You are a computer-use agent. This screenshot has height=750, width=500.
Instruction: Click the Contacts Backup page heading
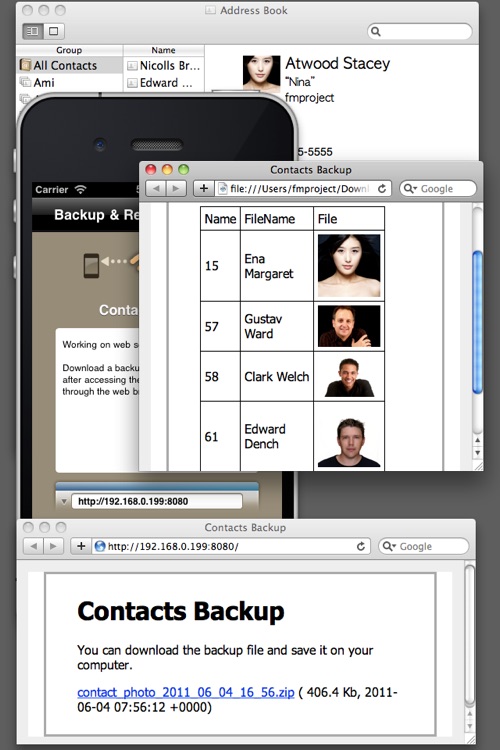pyautogui.click(x=181, y=611)
